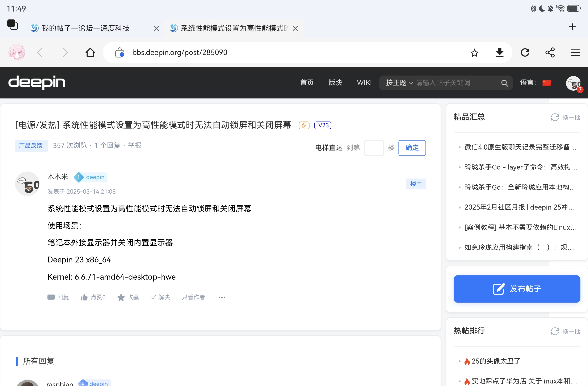Click the deepin logo in header
Viewport: 588px width, 386px height.
[x=37, y=82]
